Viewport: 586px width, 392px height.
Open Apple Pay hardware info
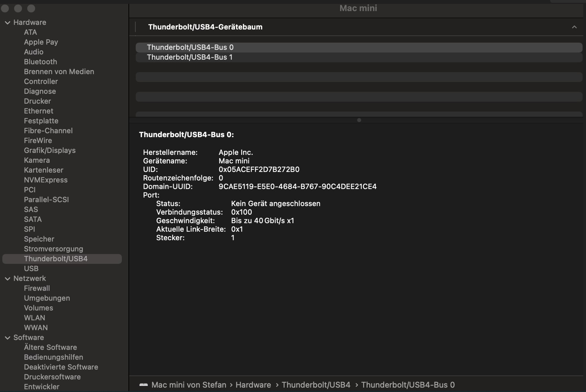[x=41, y=42]
